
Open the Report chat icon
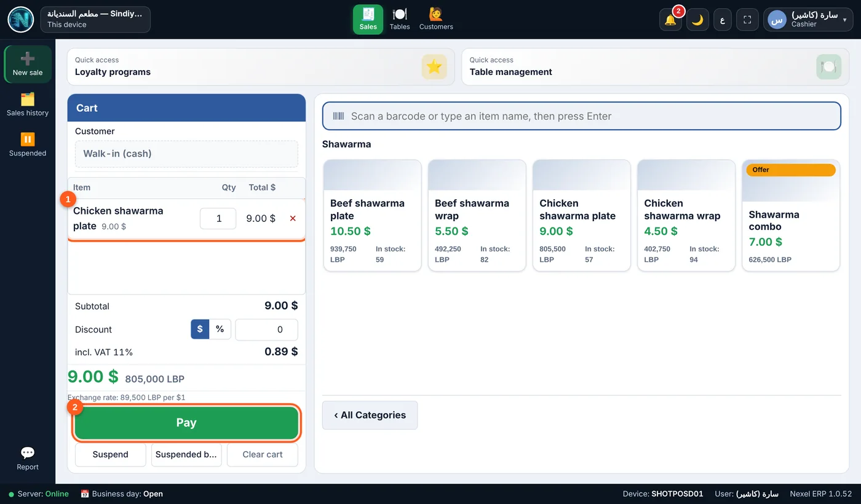coord(28,459)
